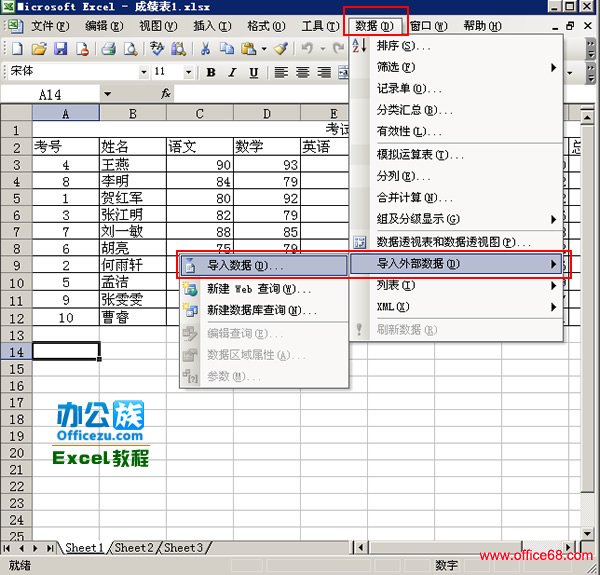Click the Undo arrow icon

coord(307,49)
